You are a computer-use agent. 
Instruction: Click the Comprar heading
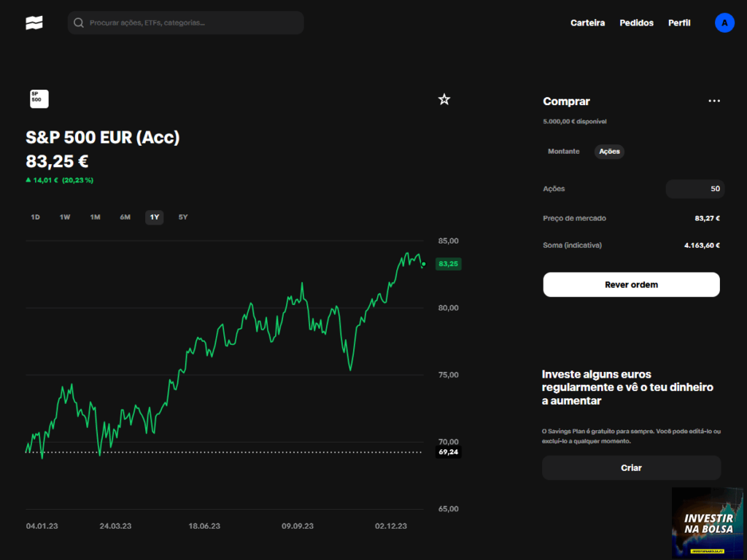click(566, 101)
